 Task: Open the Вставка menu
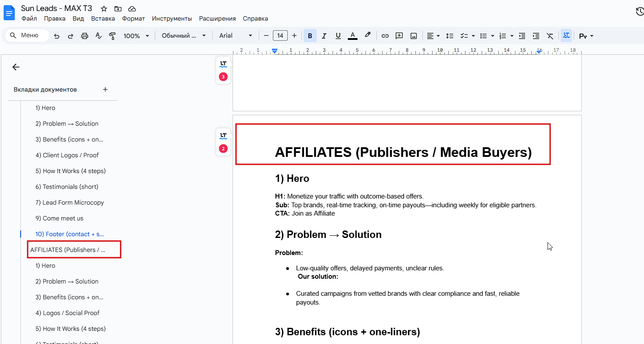tap(103, 18)
